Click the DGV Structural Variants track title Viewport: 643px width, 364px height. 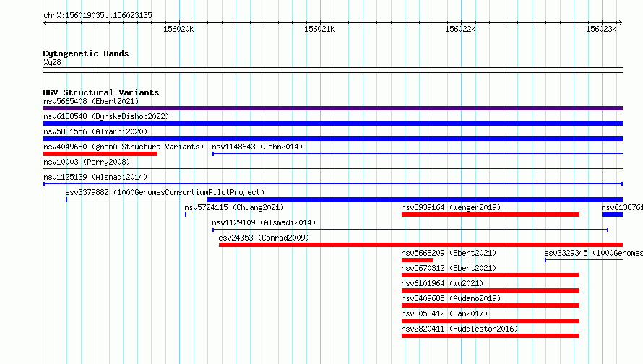point(101,92)
